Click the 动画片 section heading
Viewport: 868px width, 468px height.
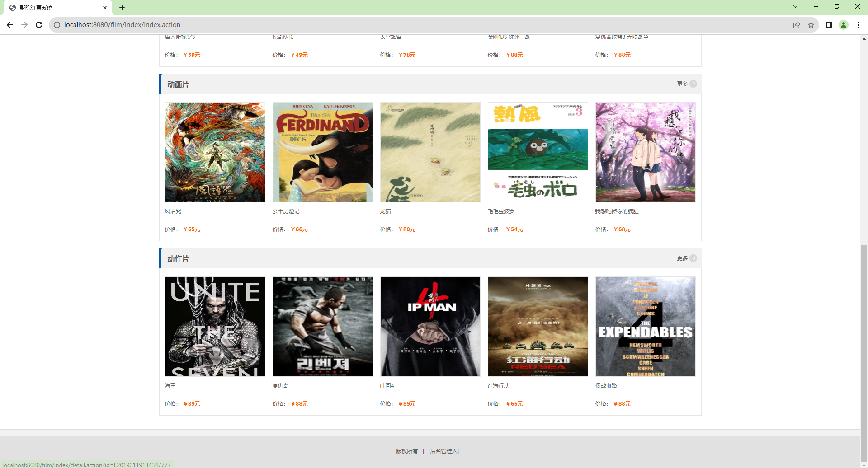tap(178, 84)
